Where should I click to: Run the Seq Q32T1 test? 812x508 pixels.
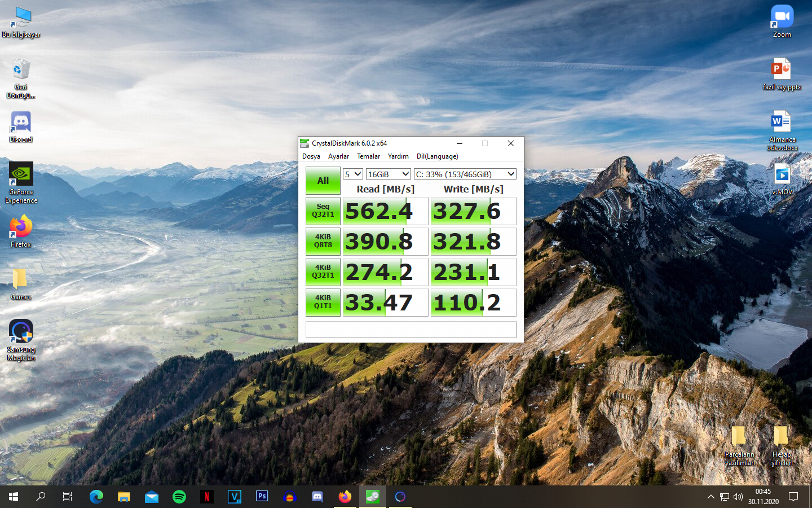pos(323,211)
